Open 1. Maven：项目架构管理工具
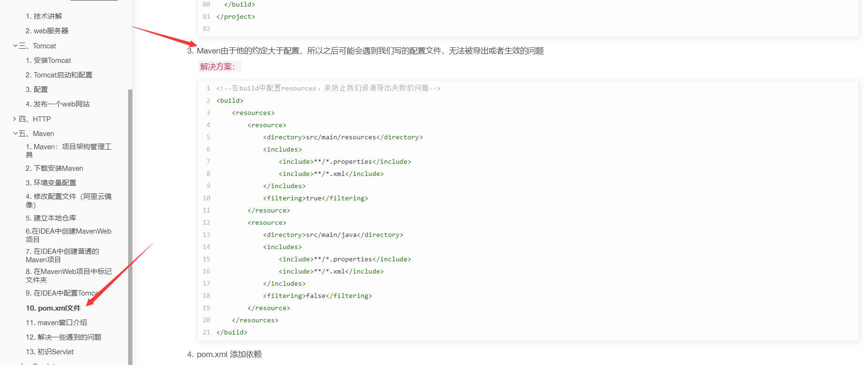Screen dimensions: 868x365 coord(69,151)
